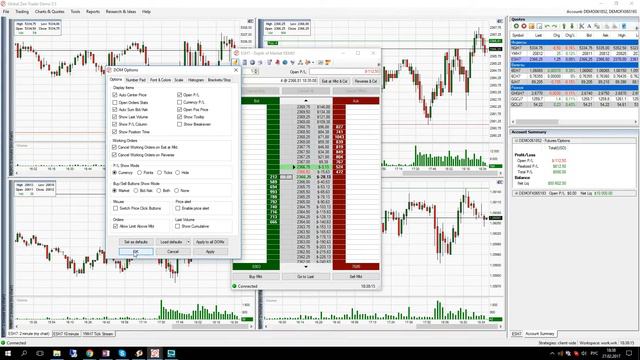640x360 pixels.
Task: Click the orange folder icon in Quotes toolbar
Action: tap(531, 26)
